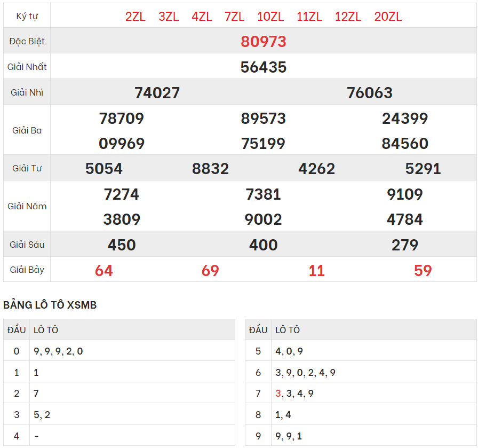Click the Giải Sáu number 279
478x448 pixels.
(405, 245)
